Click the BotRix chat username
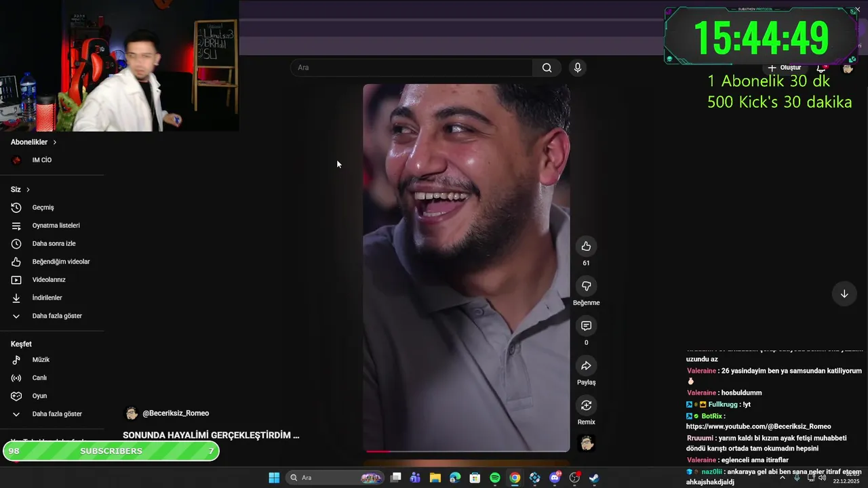The image size is (868, 488). pos(711,416)
